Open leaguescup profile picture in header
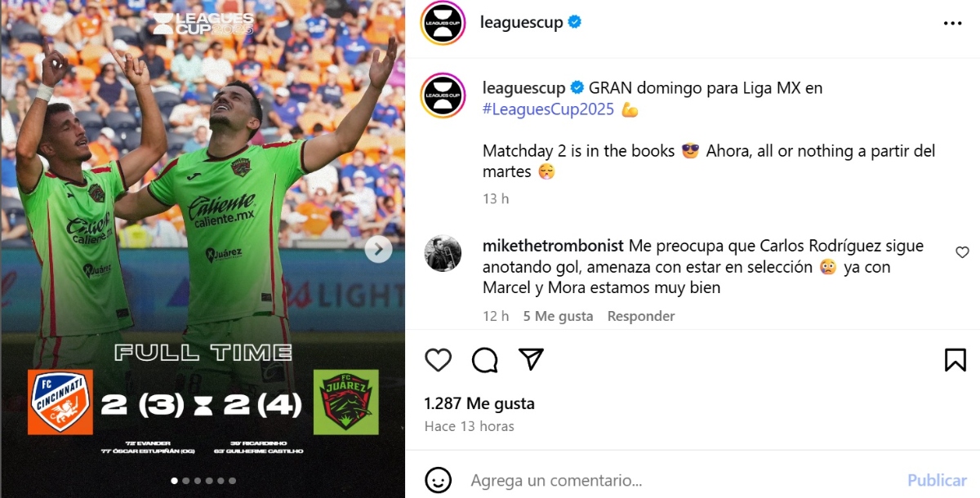Image resolution: width=980 pixels, height=498 pixels. tap(443, 24)
